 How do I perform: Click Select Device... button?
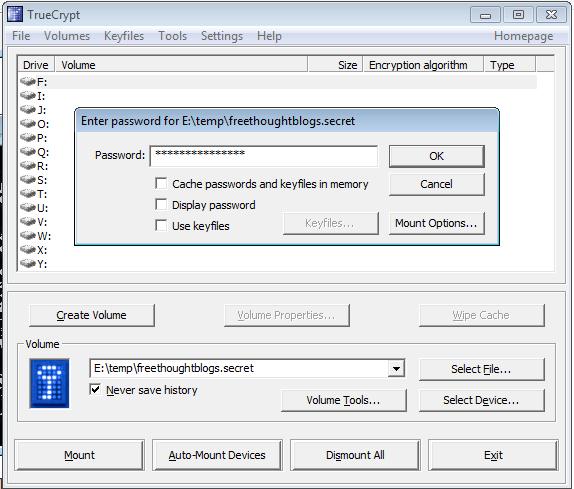pyautogui.click(x=482, y=400)
